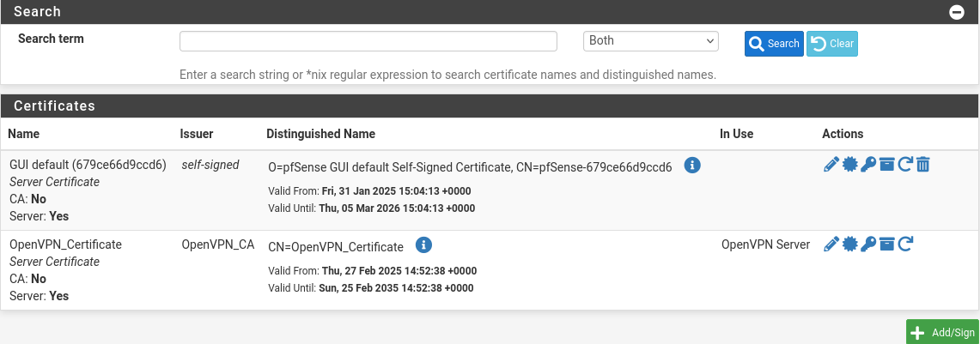Export P12 archive for OpenVPN_Certificate

tap(886, 244)
